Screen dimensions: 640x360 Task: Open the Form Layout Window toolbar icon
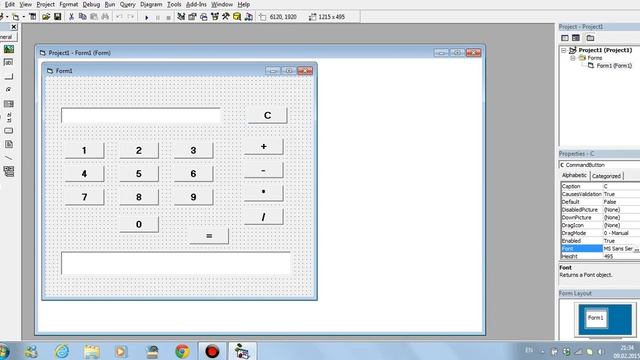[x=204, y=17]
